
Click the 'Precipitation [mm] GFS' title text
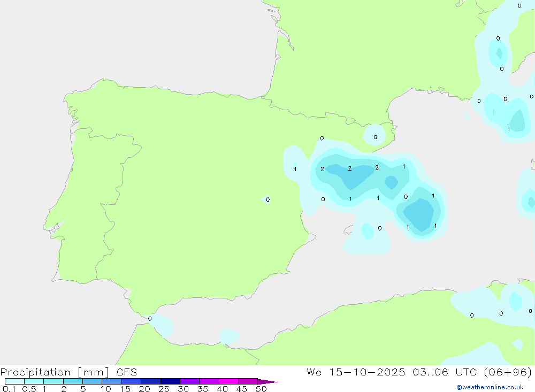point(68,372)
